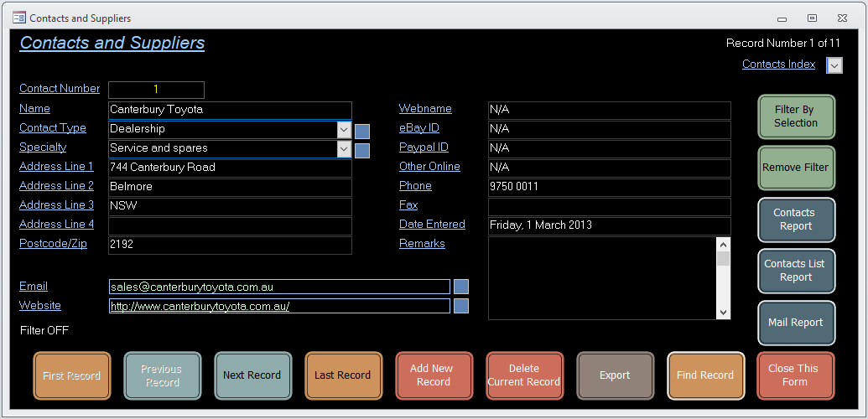Click the Contact Number field
This screenshot has height=419, width=868.
(x=156, y=90)
